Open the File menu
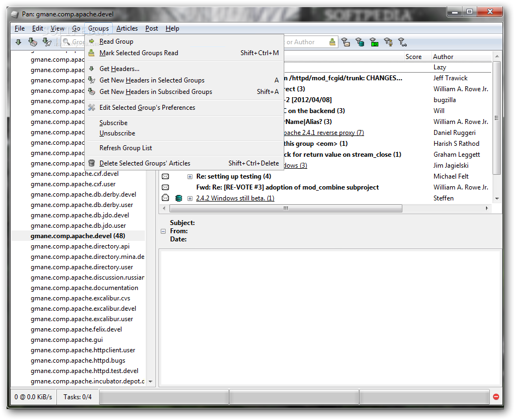 coord(20,28)
